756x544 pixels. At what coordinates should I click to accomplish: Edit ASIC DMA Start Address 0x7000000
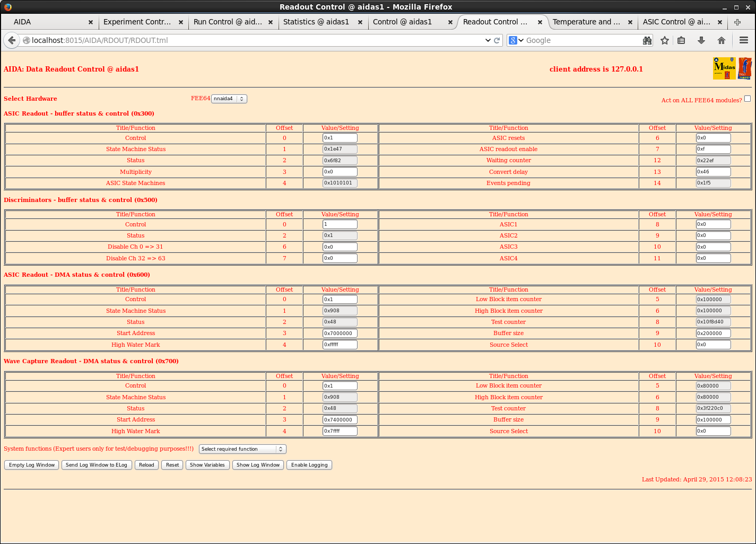pyautogui.click(x=340, y=334)
